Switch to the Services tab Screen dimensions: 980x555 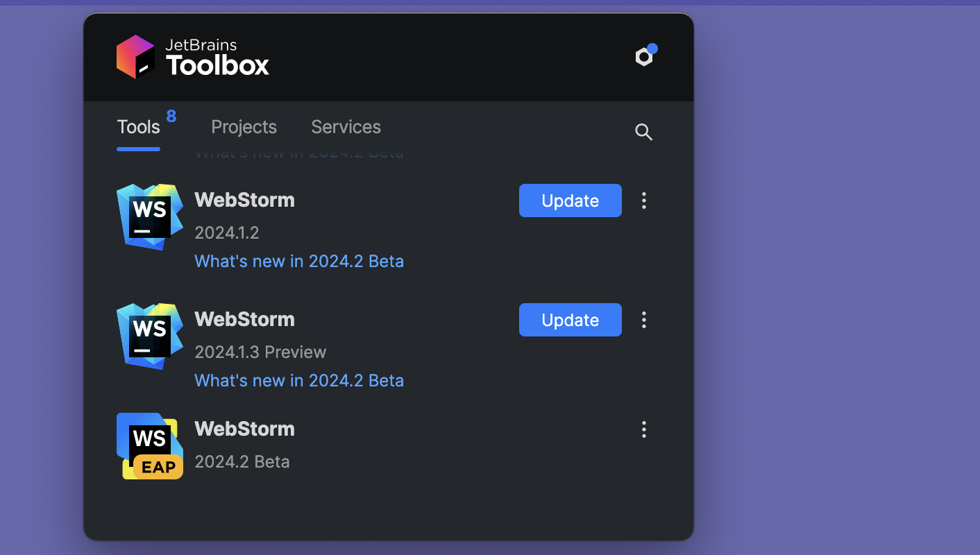click(346, 127)
